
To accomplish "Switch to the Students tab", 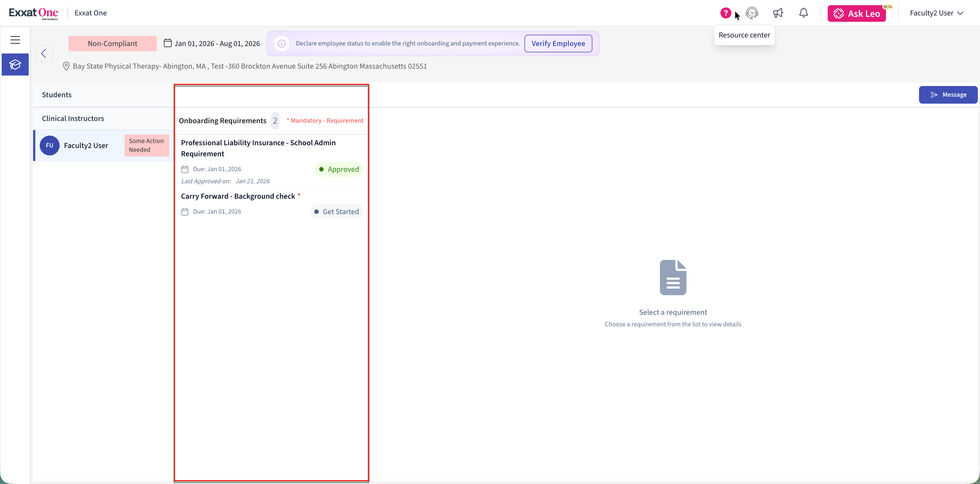I will (x=57, y=95).
